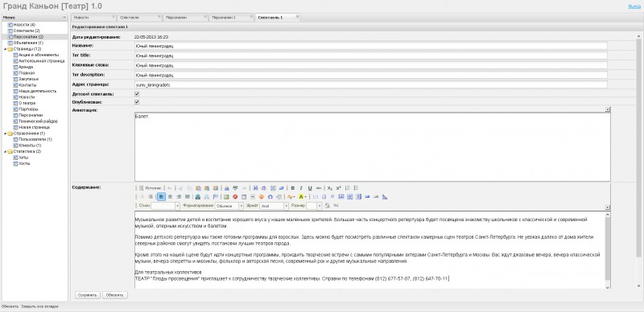Collapse the Справочники (1) tree folder
Image resolution: width=644 pixels, height=312 pixels.
tap(5, 133)
